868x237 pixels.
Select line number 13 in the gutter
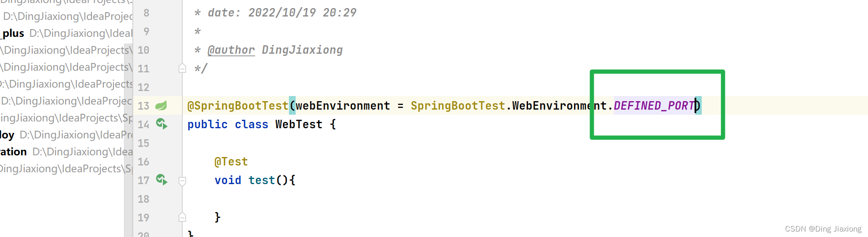click(x=143, y=106)
